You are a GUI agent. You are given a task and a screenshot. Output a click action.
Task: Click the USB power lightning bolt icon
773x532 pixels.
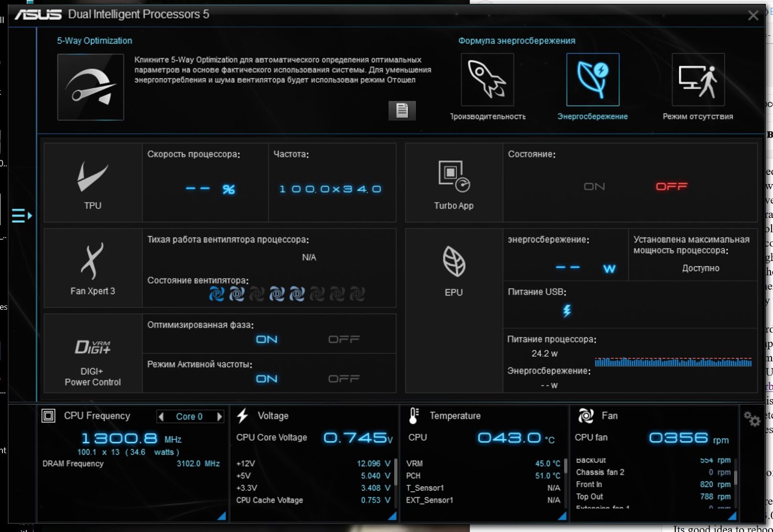(567, 311)
